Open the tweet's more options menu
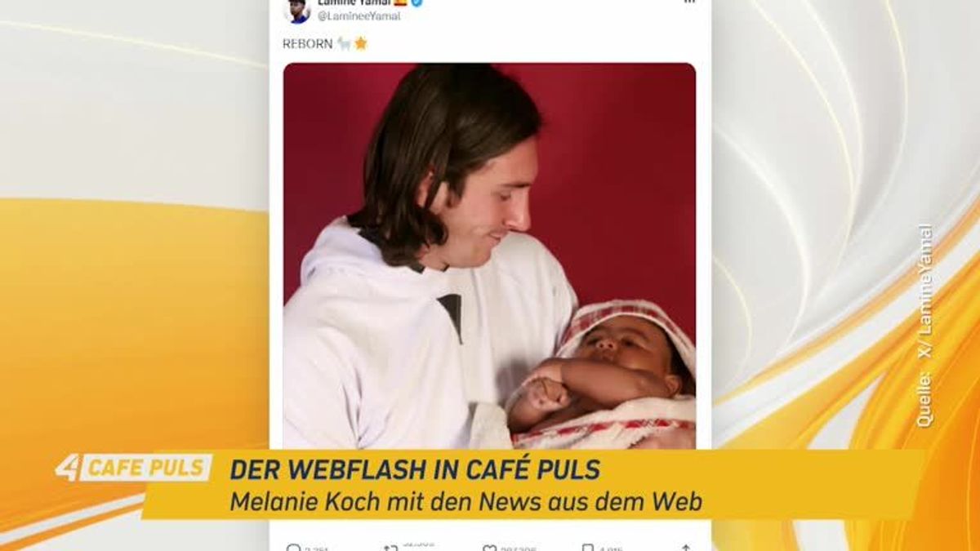980x551 pixels. point(689,2)
